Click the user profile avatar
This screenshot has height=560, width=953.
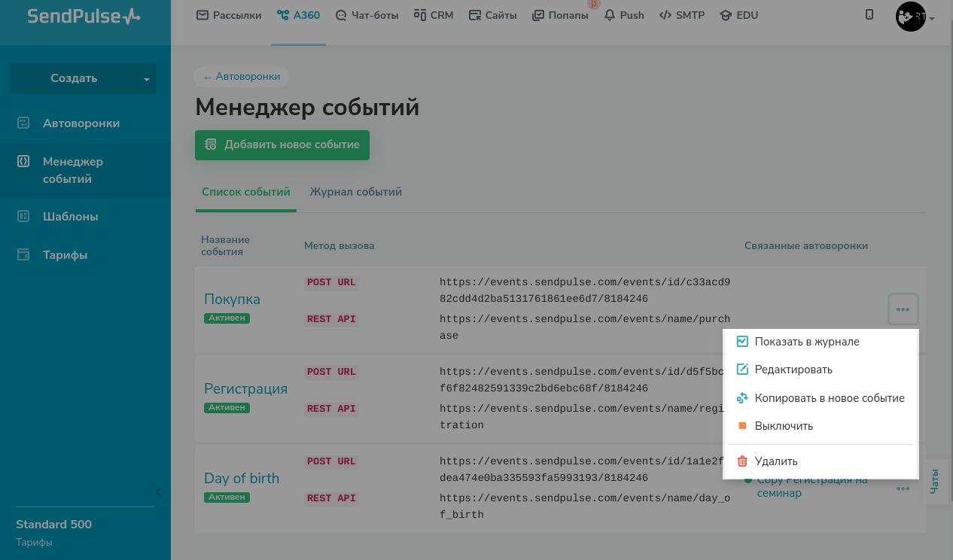coord(910,17)
